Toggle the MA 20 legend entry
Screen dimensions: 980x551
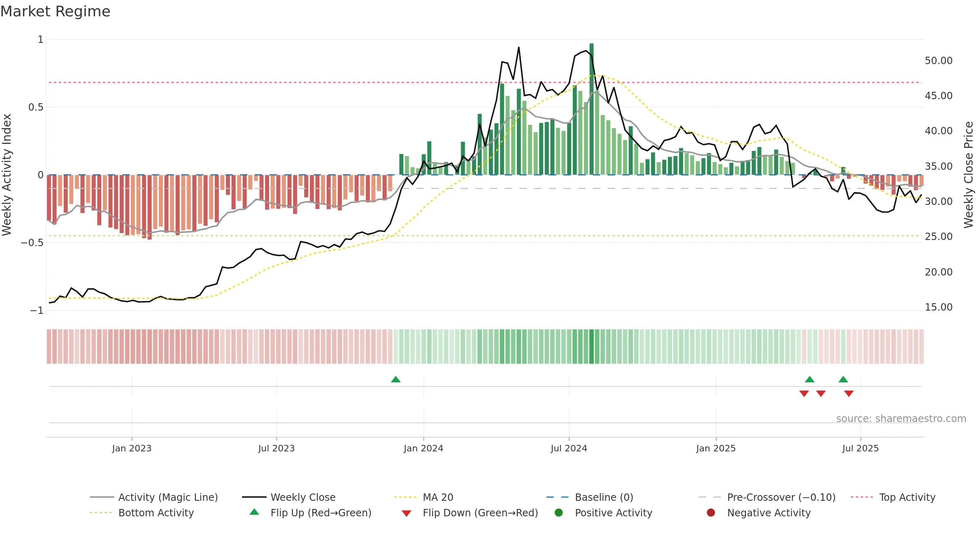(x=424, y=497)
